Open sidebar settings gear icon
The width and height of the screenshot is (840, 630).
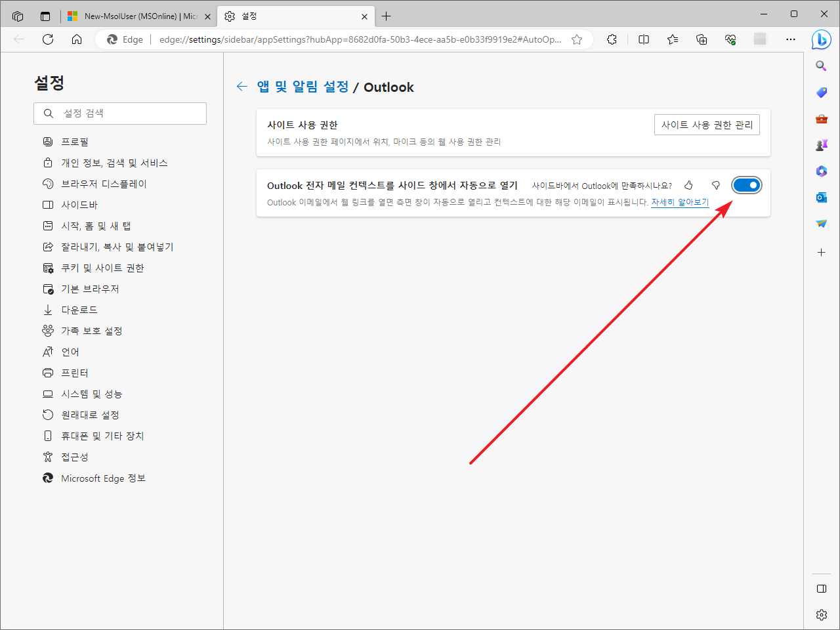821,615
